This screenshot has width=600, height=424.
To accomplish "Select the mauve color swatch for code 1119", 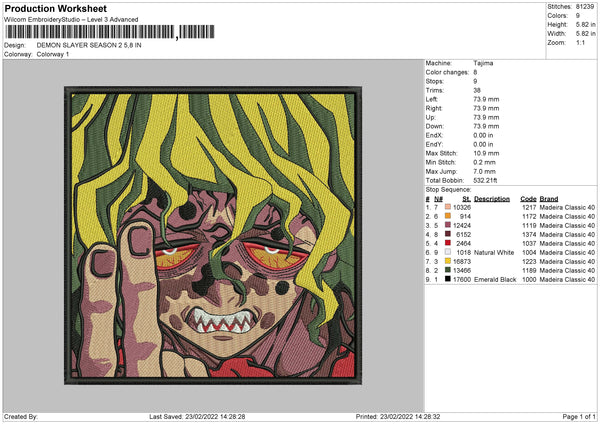I will tap(448, 225).
